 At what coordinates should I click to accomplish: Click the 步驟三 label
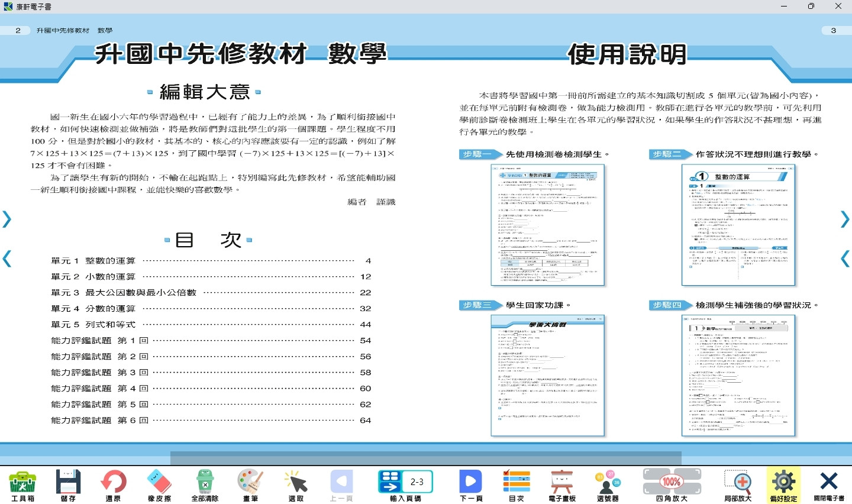(477, 305)
